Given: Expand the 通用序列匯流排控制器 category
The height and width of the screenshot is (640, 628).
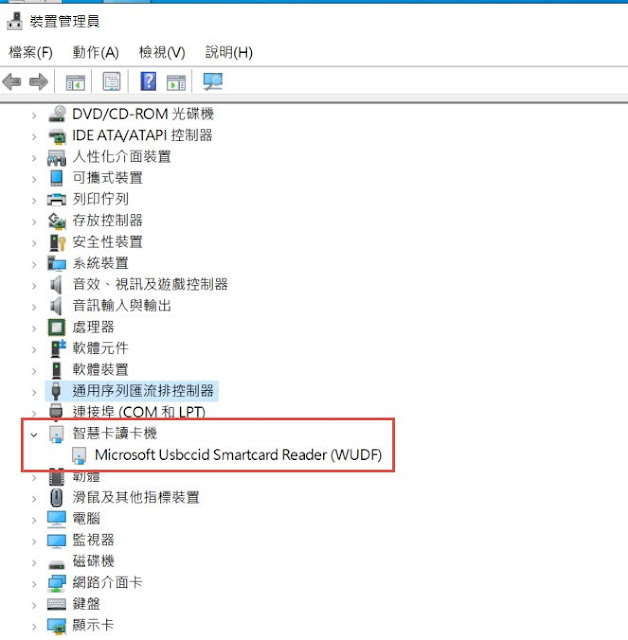Looking at the screenshot, I should (34, 392).
